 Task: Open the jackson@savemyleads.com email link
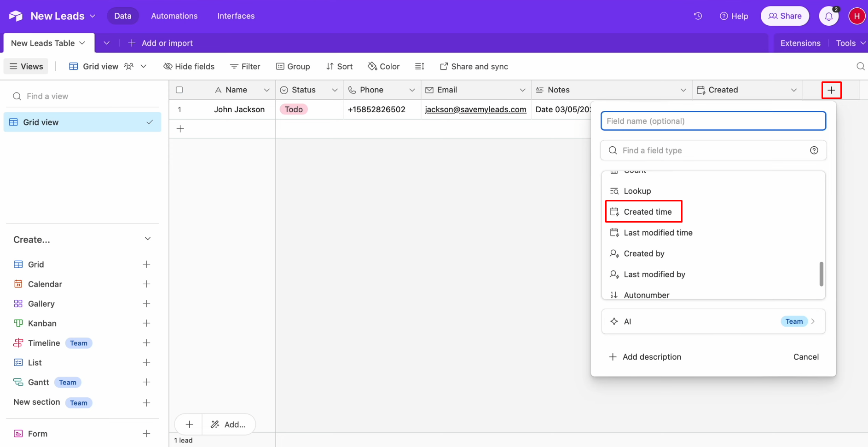pos(475,109)
